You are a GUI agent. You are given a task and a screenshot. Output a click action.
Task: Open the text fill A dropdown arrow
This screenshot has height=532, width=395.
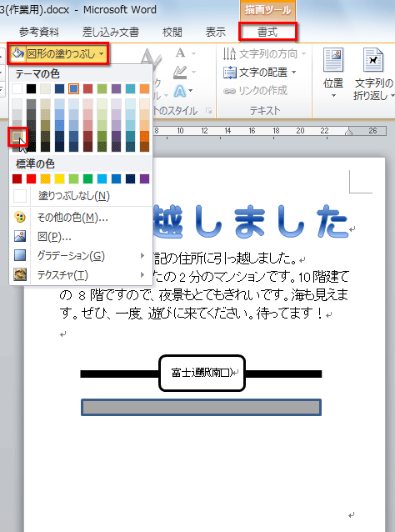[x=193, y=53]
